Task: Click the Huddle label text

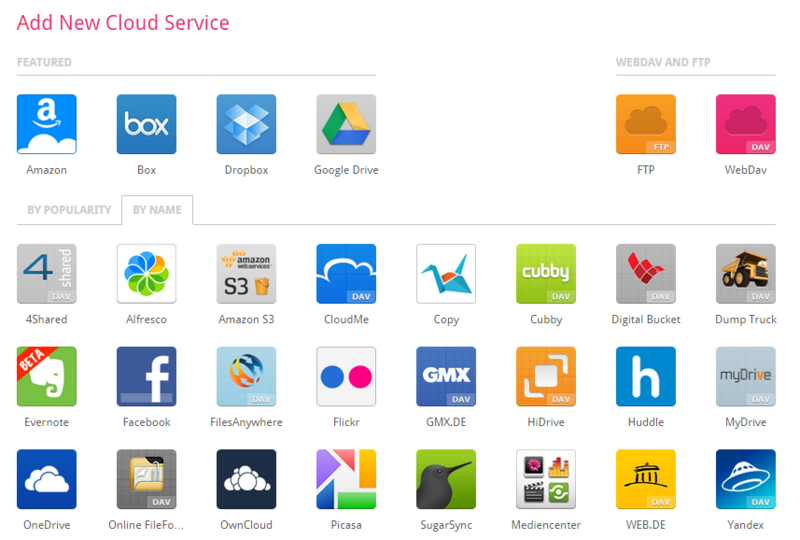Action: [646, 422]
